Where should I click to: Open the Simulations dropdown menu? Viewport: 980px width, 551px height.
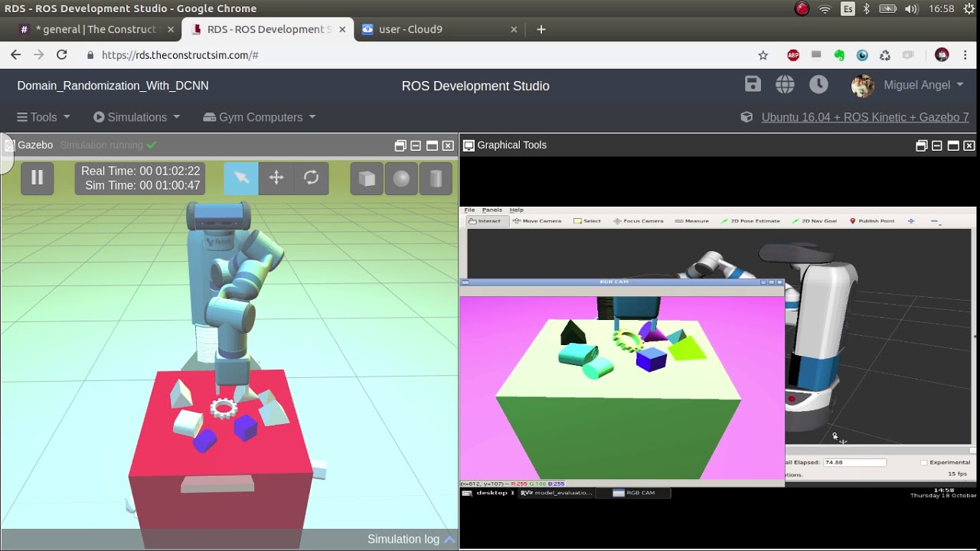coord(137,117)
